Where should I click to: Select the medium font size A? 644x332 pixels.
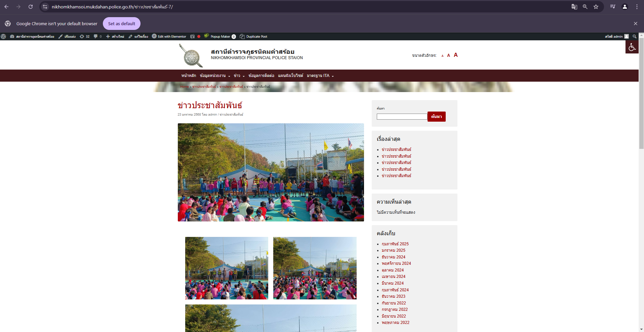click(x=448, y=55)
